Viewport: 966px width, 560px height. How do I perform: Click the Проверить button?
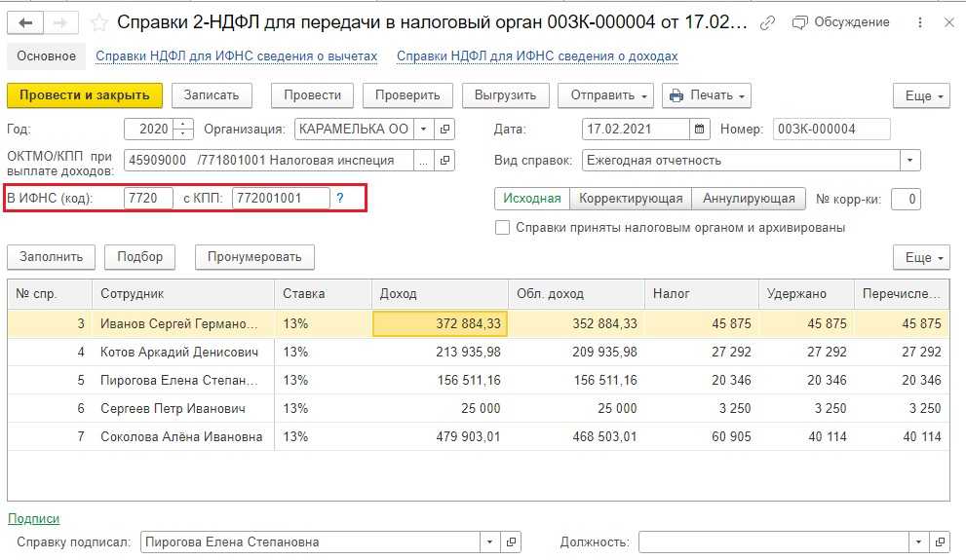pyautogui.click(x=407, y=95)
